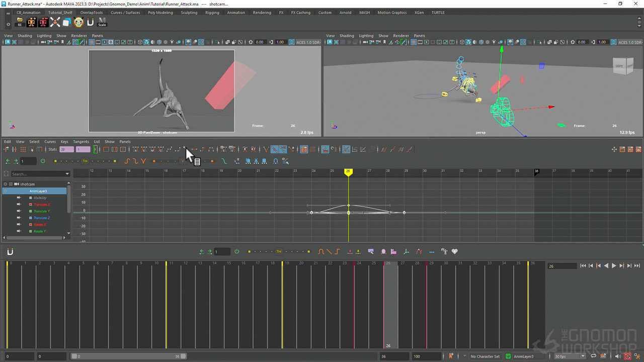Open the Tangents menu in Graph Editor
Image resolution: width=644 pixels, height=362 pixels.
click(x=80, y=142)
